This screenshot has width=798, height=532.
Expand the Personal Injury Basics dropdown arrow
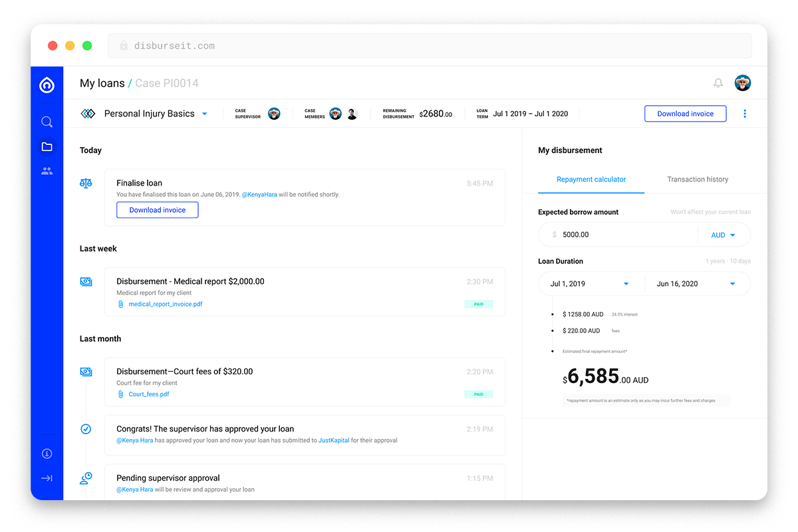point(204,114)
